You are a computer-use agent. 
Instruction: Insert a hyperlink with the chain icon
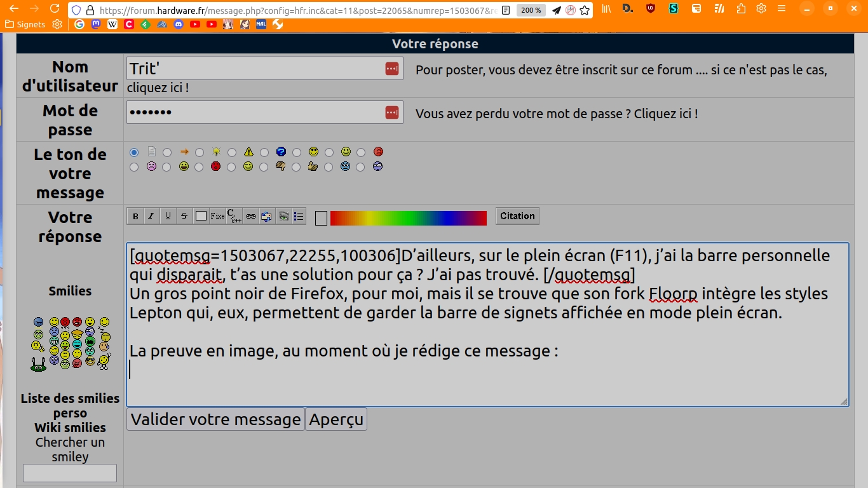coord(250,216)
